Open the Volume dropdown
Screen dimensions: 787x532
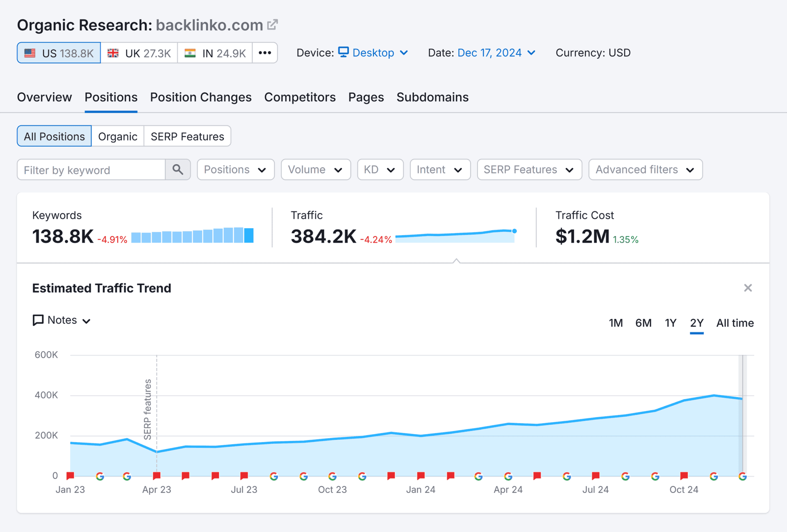click(x=315, y=169)
